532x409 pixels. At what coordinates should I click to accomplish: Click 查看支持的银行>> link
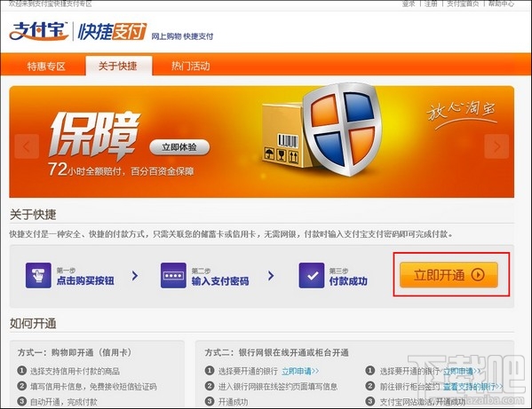[x=473, y=386]
